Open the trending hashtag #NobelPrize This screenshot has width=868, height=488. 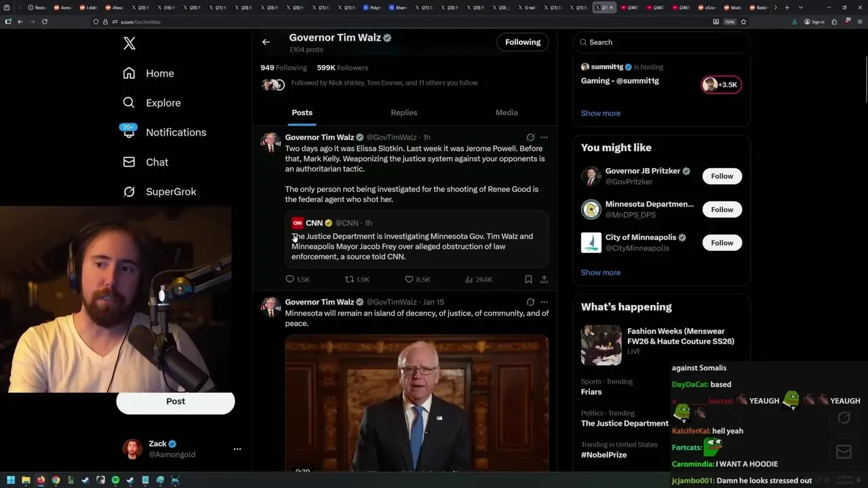[604, 455]
